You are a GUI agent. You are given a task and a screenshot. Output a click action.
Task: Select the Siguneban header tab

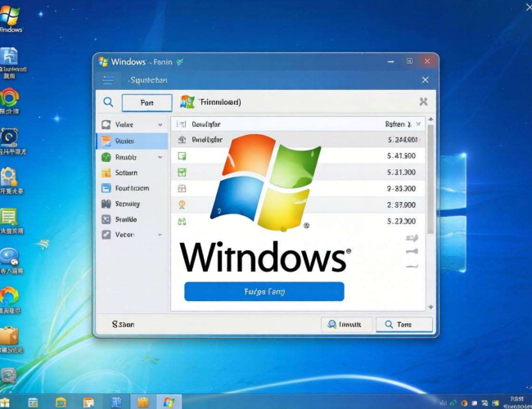pyautogui.click(x=148, y=80)
